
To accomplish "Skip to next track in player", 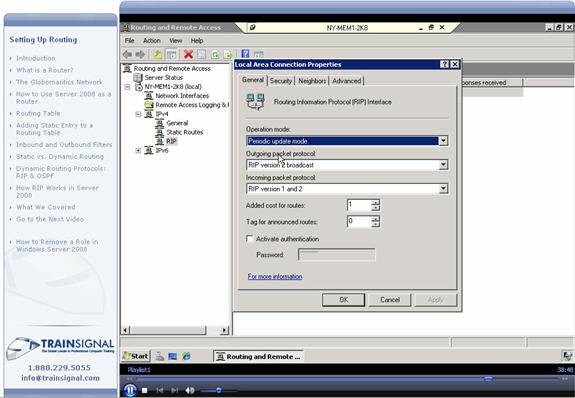I will pos(175,390).
